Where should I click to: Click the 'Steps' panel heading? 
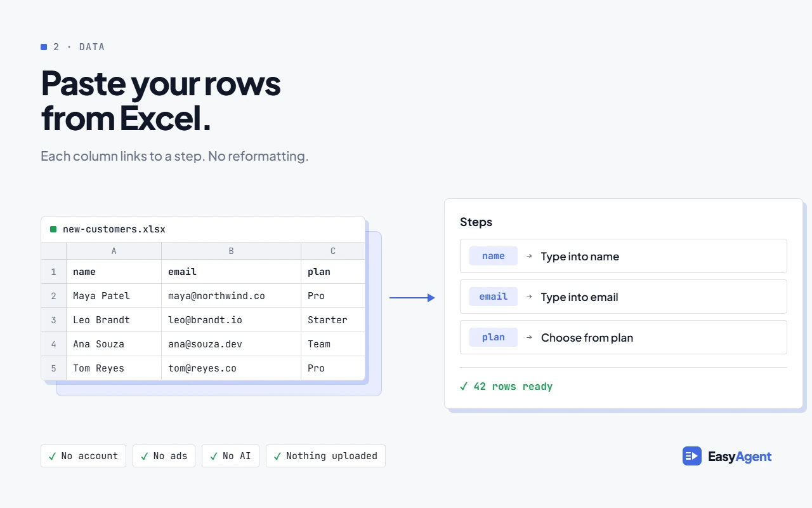476,222
